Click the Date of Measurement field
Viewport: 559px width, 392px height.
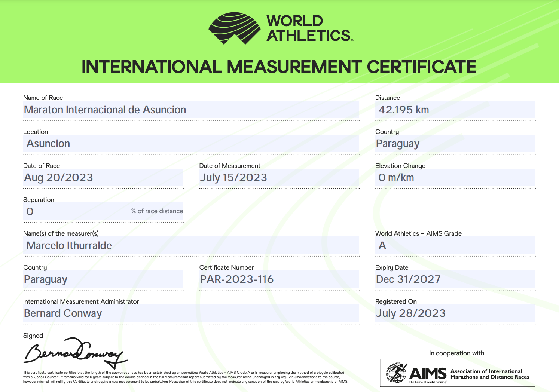[279, 178]
